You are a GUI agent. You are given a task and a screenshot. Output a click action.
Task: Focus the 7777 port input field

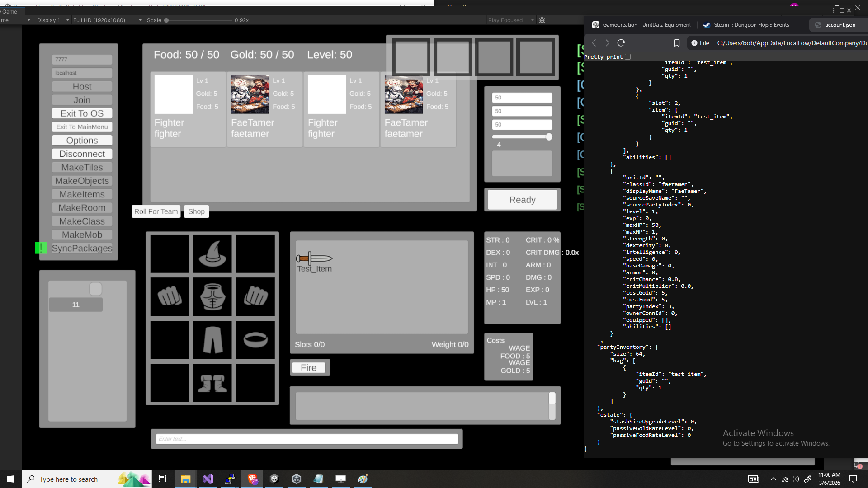pos(82,59)
